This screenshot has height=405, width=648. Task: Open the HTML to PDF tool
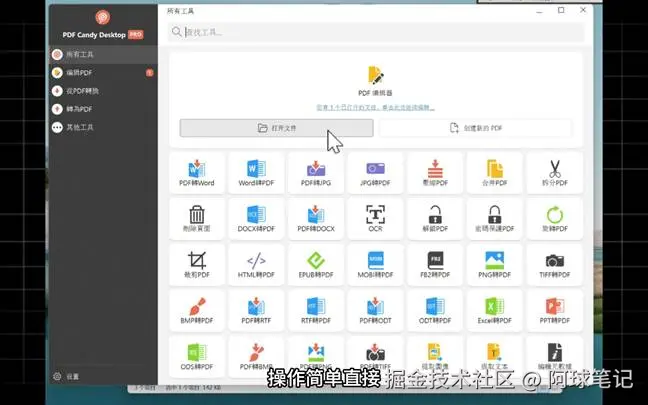(256, 264)
